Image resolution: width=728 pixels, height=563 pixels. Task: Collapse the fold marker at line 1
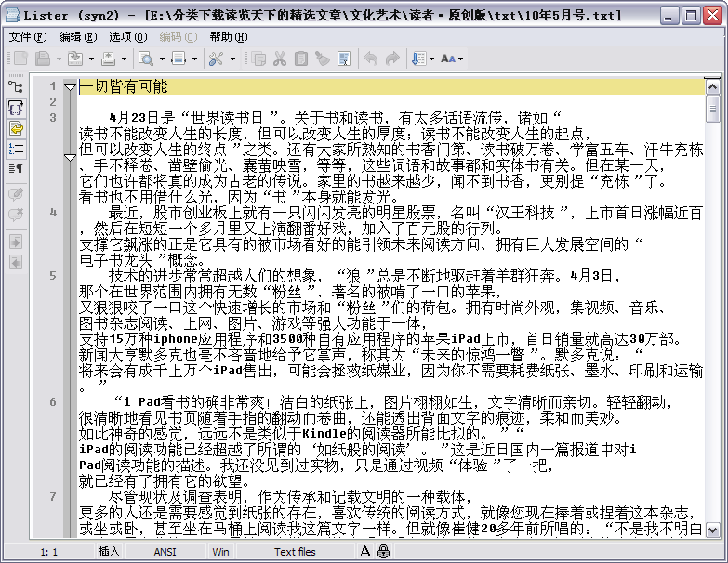coord(70,86)
